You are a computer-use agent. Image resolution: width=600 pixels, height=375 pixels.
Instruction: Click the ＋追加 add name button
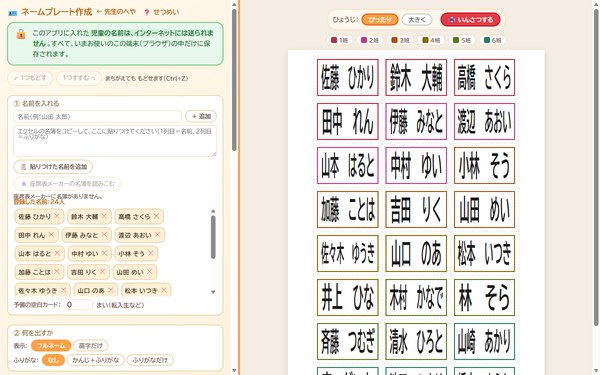(201, 116)
